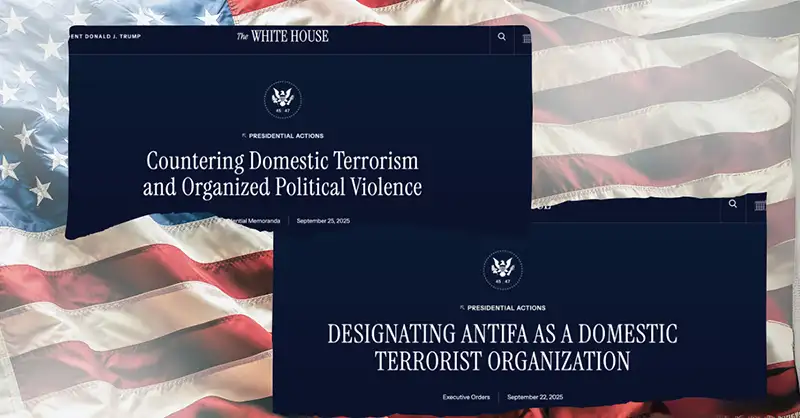The width and height of the screenshot is (800, 418).
Task: Click the arrow icon beside lower Presidential Actions
Action: (462, 308)
